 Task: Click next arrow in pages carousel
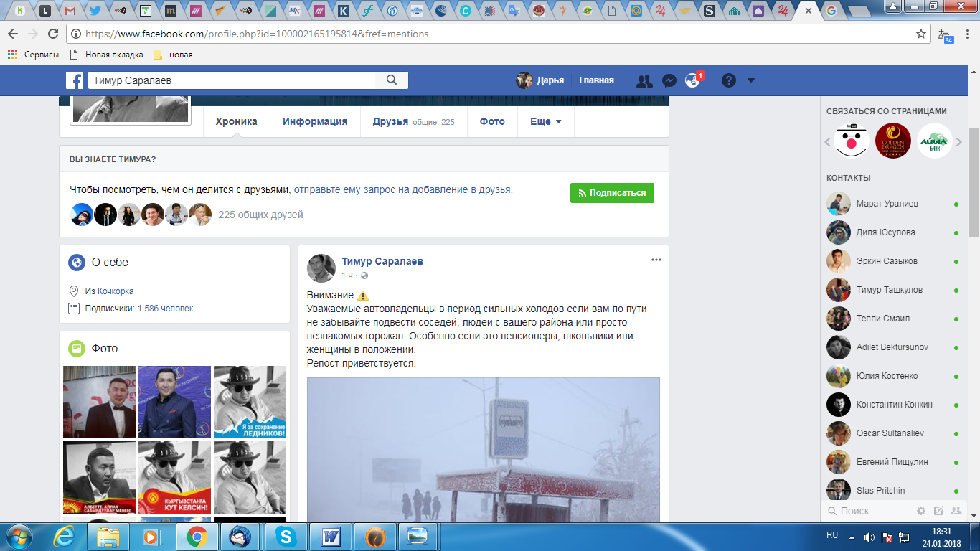(959, 142)
